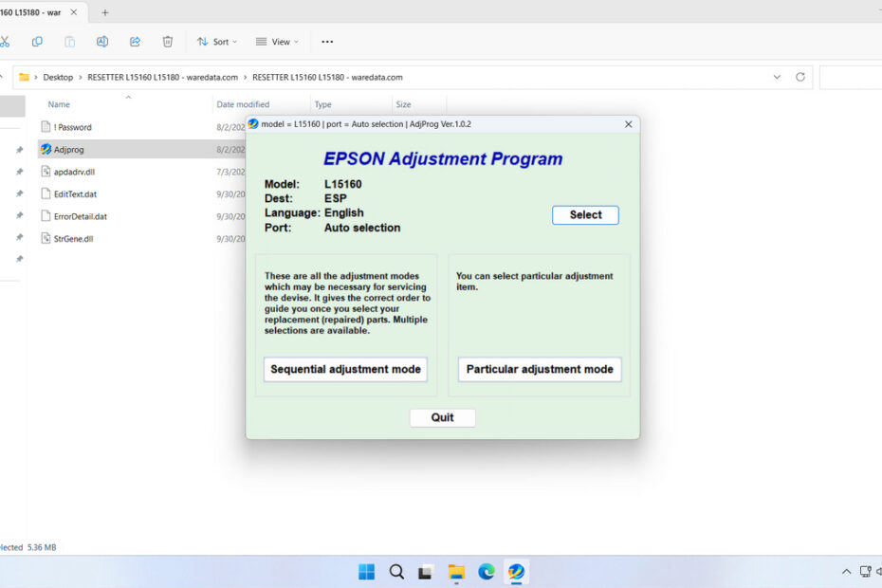Open a new Explorer tab with plus button
Viewport: 882px width, 588px height.
point(104,12)
